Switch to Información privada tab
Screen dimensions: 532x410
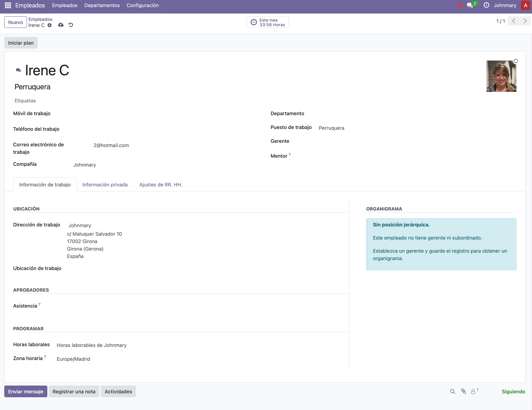105,185
